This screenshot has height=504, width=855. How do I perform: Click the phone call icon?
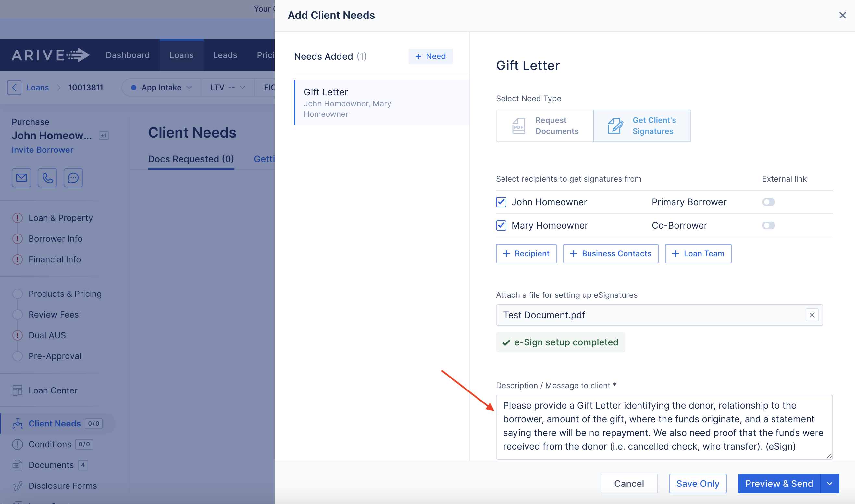click(47, 178)
